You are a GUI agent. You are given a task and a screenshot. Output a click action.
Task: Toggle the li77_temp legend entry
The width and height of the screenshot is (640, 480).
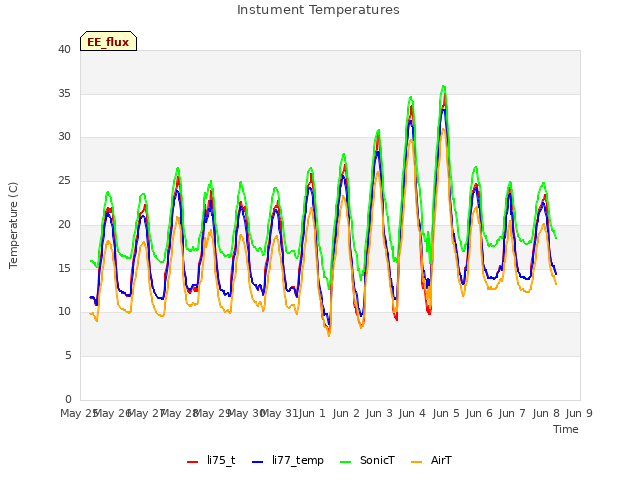click(288, 460)
